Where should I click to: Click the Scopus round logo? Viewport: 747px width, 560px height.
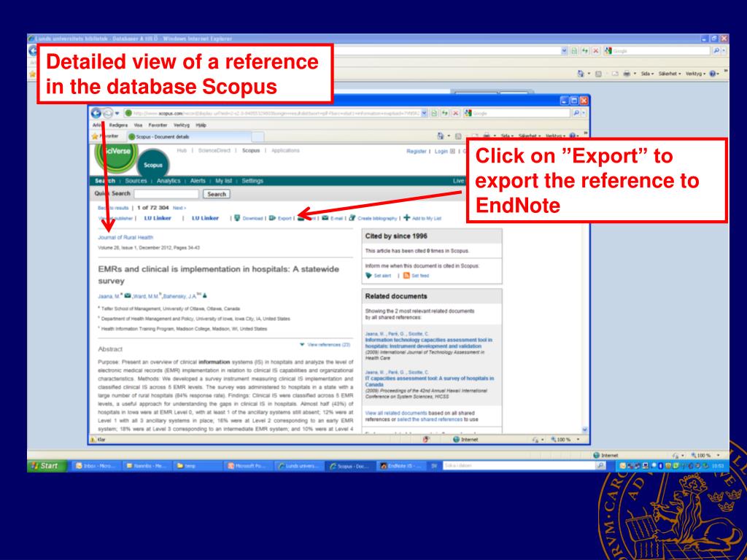(153, 165)
